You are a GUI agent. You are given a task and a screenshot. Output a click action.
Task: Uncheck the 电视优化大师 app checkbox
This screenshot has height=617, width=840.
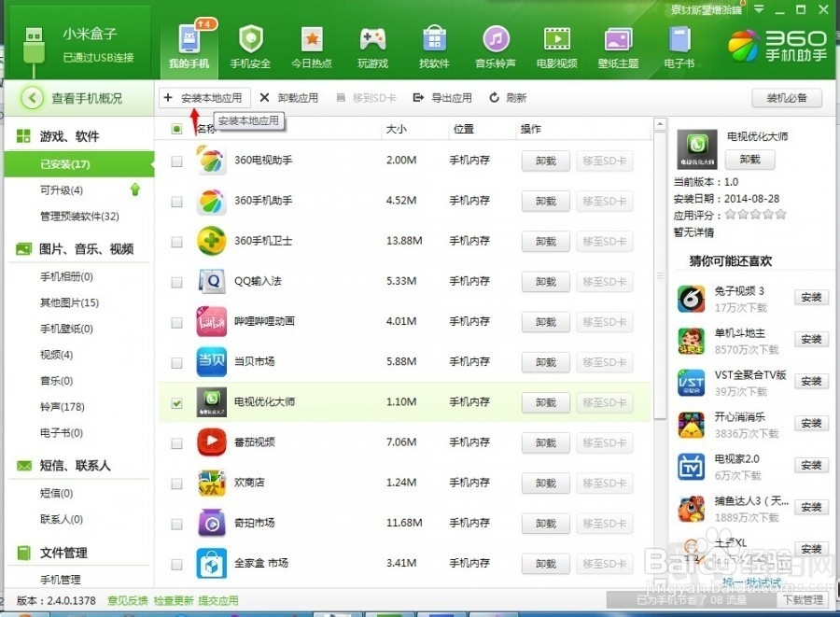click(175, 402)
